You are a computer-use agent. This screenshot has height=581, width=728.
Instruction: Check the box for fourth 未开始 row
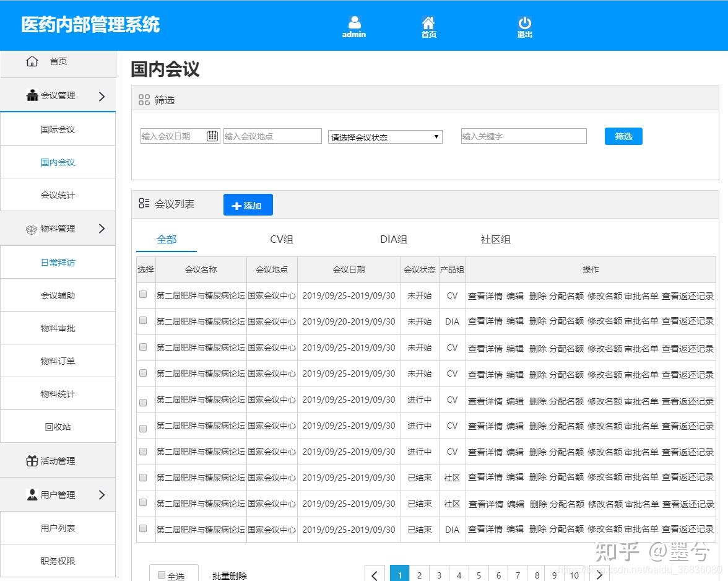pos(143,373)
